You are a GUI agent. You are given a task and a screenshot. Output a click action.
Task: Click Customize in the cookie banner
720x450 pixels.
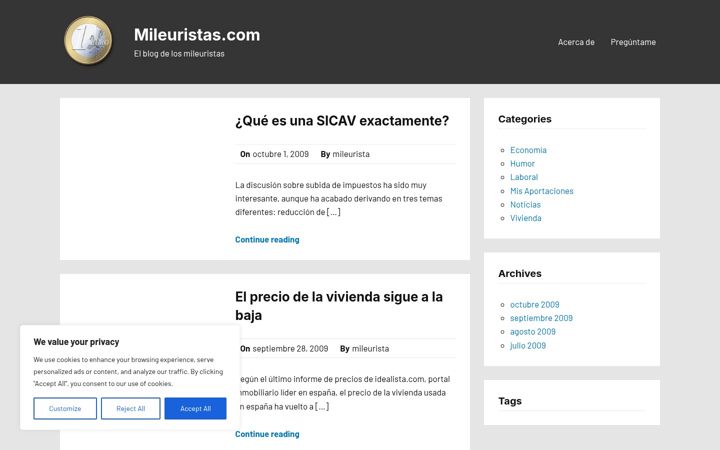pos(65,408)
